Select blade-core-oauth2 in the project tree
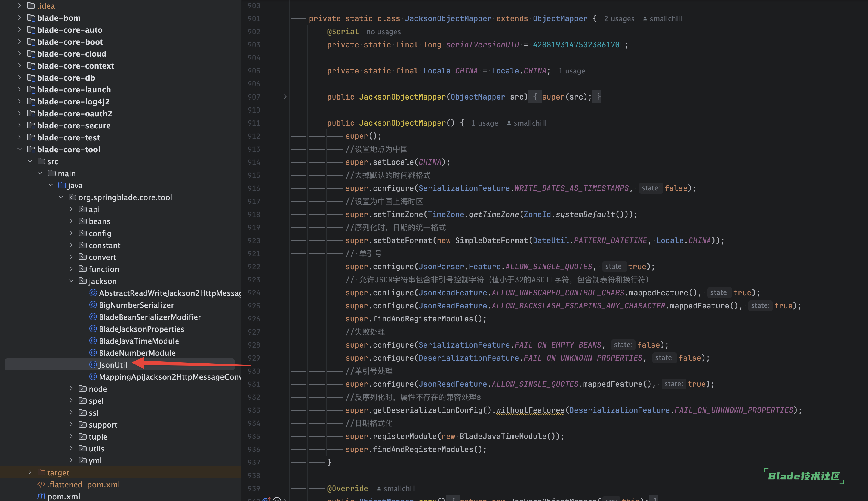868x501 pixels. [x=74, y=113]
